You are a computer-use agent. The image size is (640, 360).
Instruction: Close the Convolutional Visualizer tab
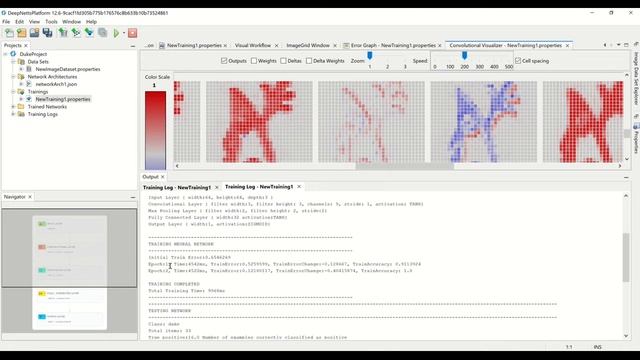[567, 46]
